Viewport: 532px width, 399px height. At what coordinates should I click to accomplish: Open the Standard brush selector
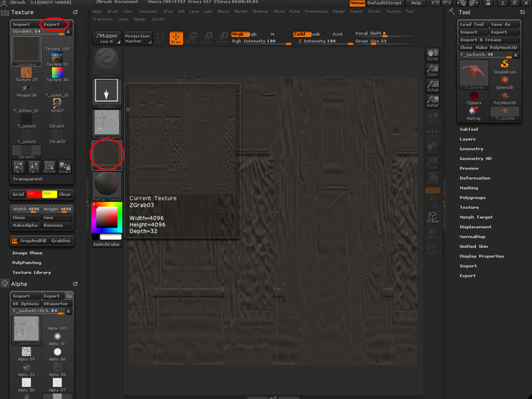pos(106,63)
